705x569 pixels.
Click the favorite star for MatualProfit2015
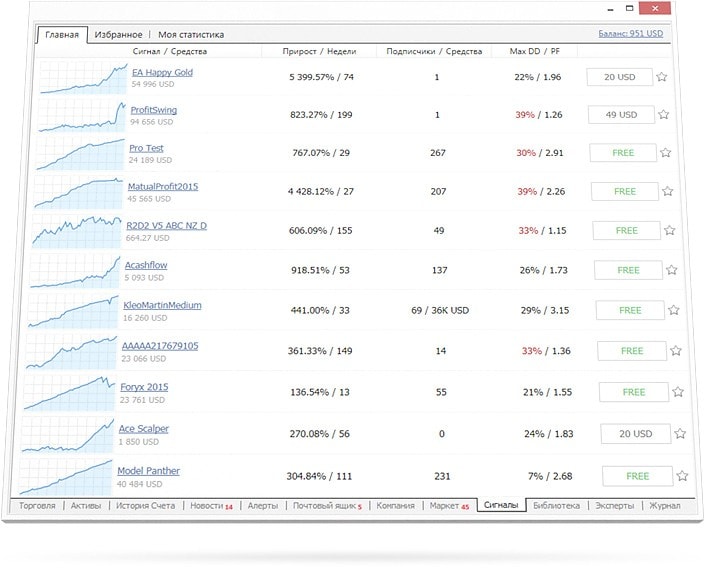(668, 191)
